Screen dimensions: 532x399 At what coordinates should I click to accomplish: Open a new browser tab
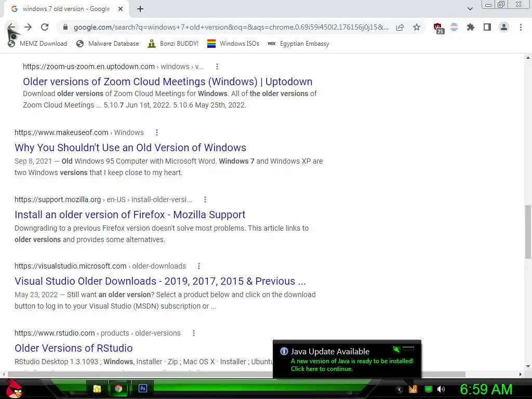tap(140, 9)
